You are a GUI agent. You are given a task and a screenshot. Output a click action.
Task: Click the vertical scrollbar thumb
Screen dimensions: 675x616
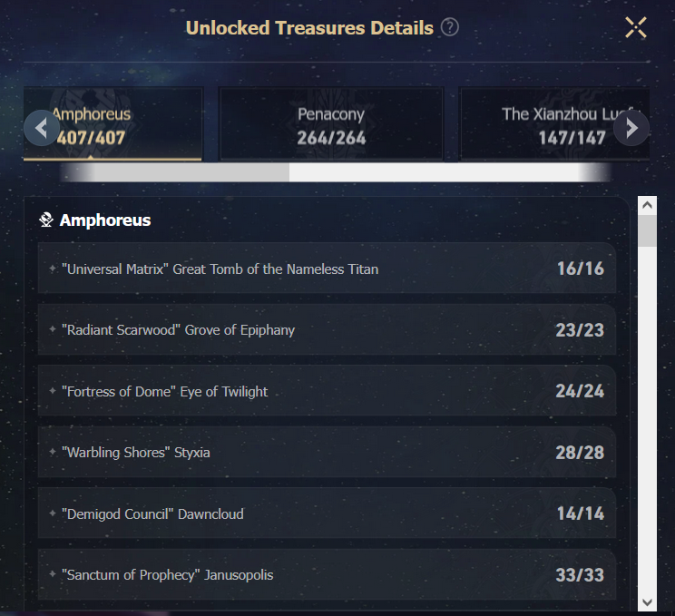(x=647, y=231)
